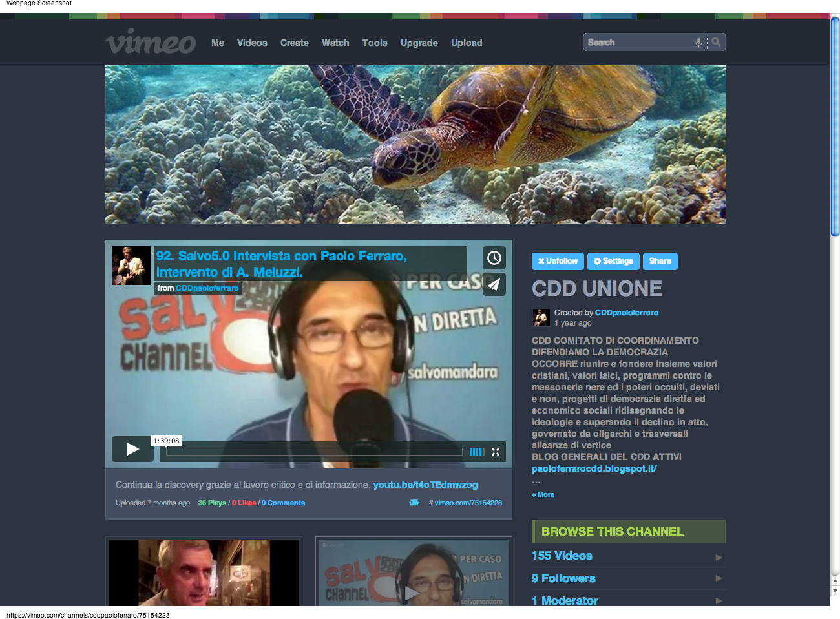
Task: Expand the 155 Videos row arrow
Action: point(719,557)
